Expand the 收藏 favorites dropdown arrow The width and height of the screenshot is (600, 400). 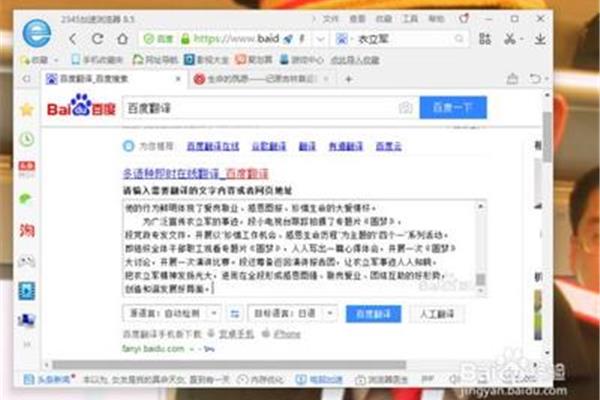click(x=56, y=60)
